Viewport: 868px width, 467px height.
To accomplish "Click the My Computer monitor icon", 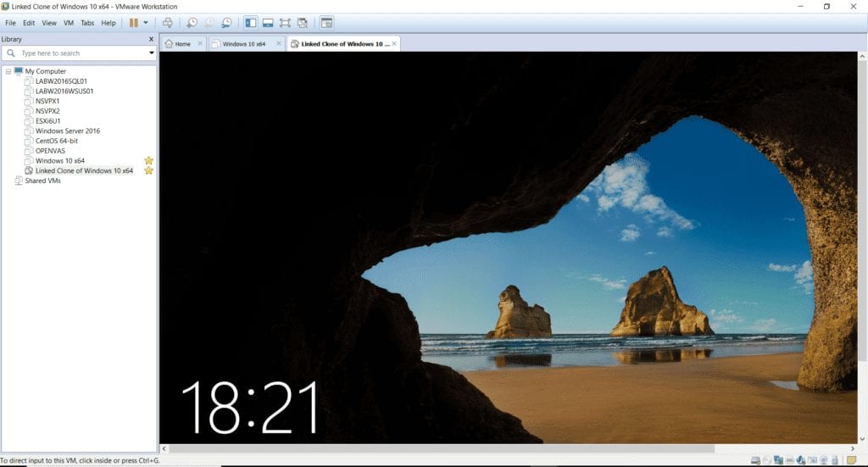I will point(19,71).
